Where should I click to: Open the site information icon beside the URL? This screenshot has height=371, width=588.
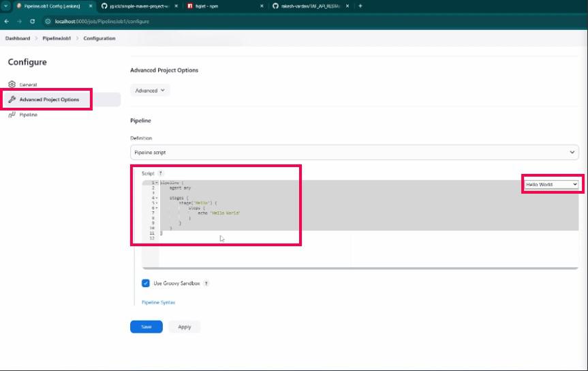tap(48, 21)
